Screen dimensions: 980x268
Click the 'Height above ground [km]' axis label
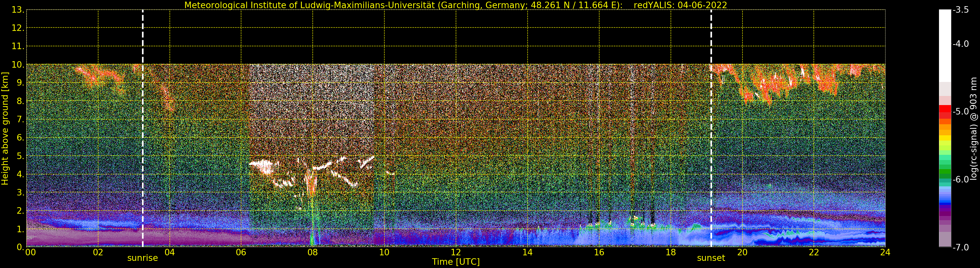(x=5, y=128)
